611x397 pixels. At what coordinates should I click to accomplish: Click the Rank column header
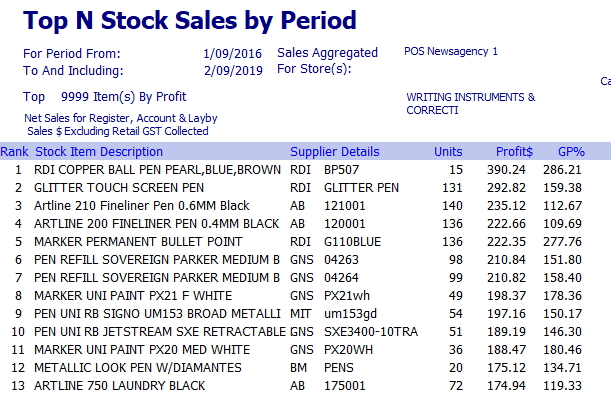14,152
